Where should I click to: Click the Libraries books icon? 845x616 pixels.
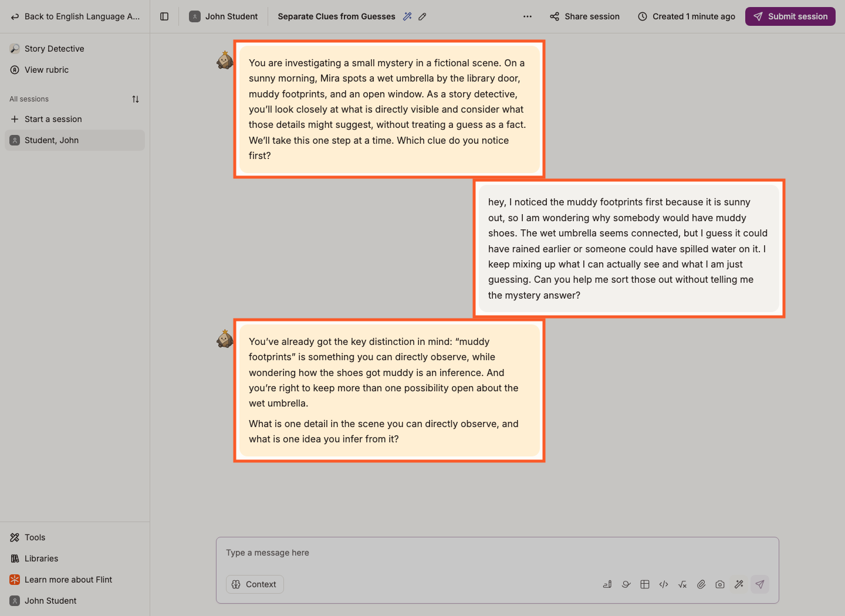[15, 559]
